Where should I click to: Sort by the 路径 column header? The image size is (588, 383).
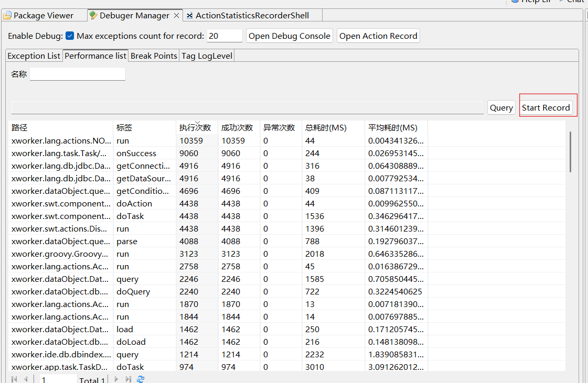point(60,128)
